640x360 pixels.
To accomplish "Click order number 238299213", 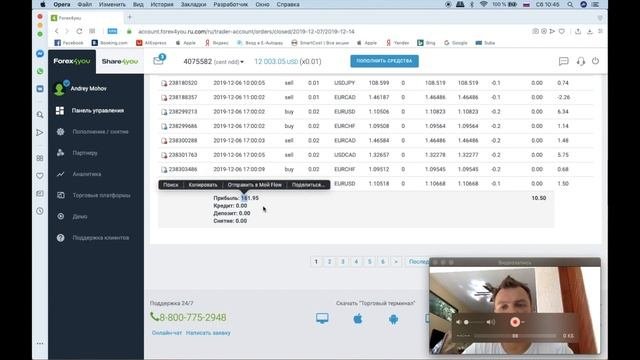I will (x=183, y=112).
